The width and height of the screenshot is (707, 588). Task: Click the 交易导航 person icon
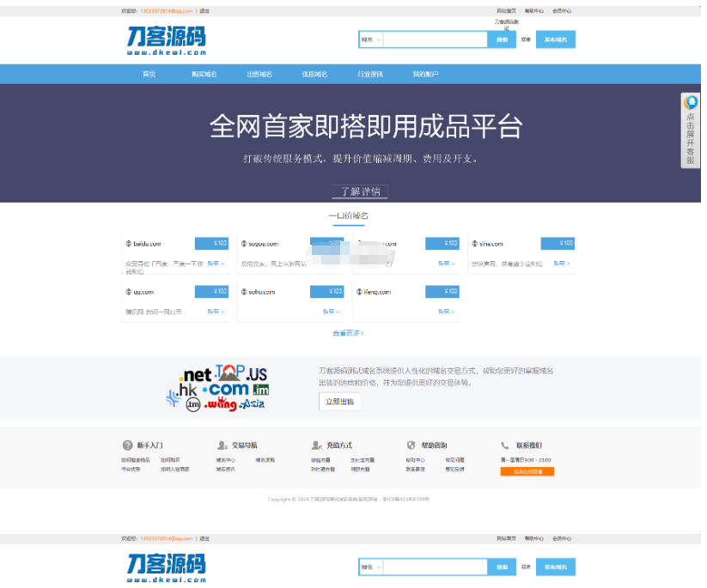[x=221, y=446]
